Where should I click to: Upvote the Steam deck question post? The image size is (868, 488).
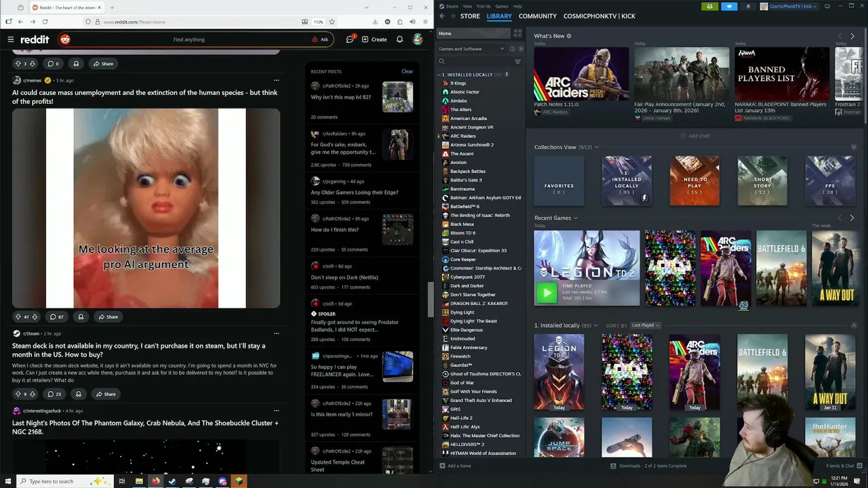(x=18, y=394)
